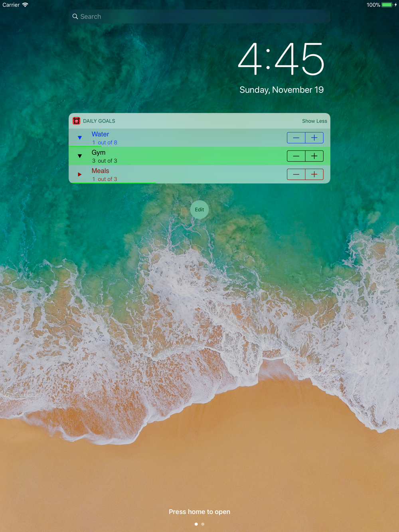
Task: Tap the Sunday, November 19 date
Action: click(x=281, y=90)
